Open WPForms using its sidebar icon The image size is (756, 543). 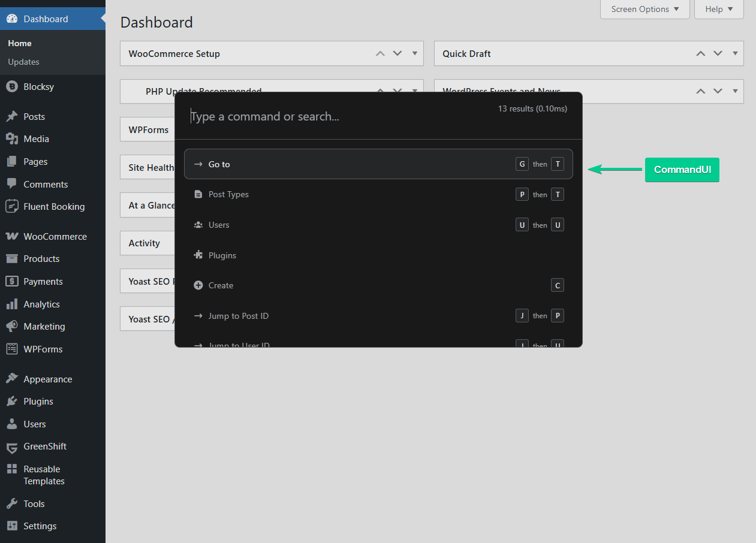(11, 349)
